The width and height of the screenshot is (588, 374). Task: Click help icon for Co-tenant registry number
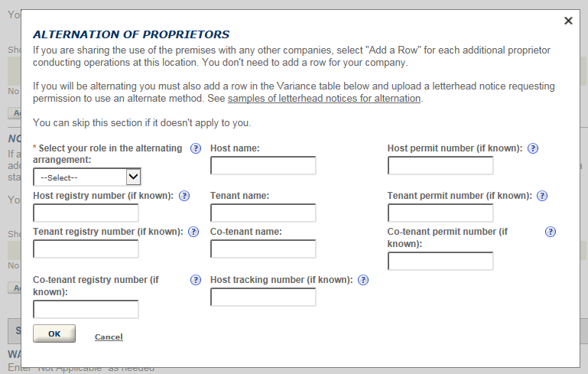196,280
